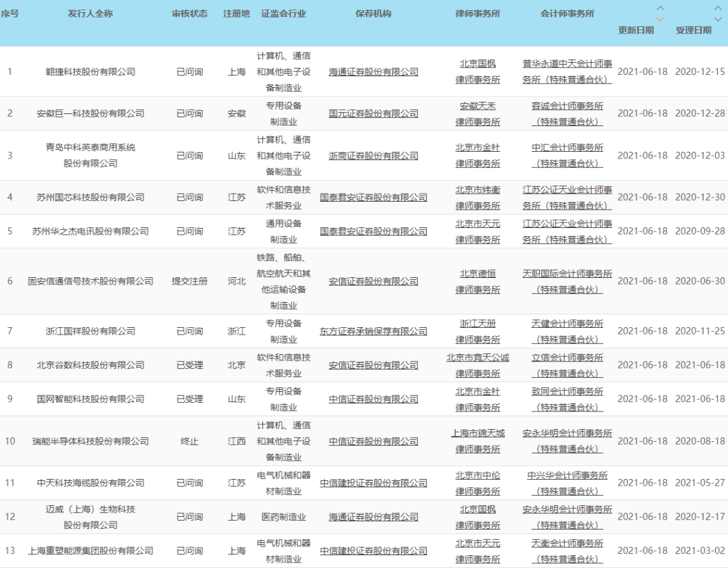
Task: Open the 北京国枫律师事务所 link for 翱捷科技
Action: 477,72
